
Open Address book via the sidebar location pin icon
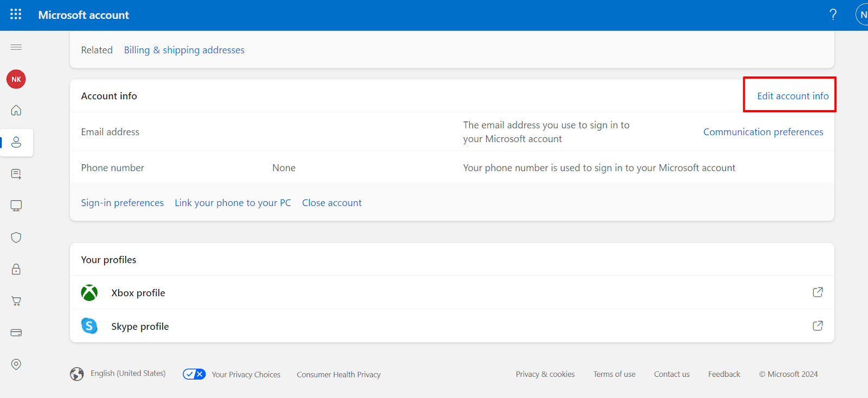click(x=16, y=364)
